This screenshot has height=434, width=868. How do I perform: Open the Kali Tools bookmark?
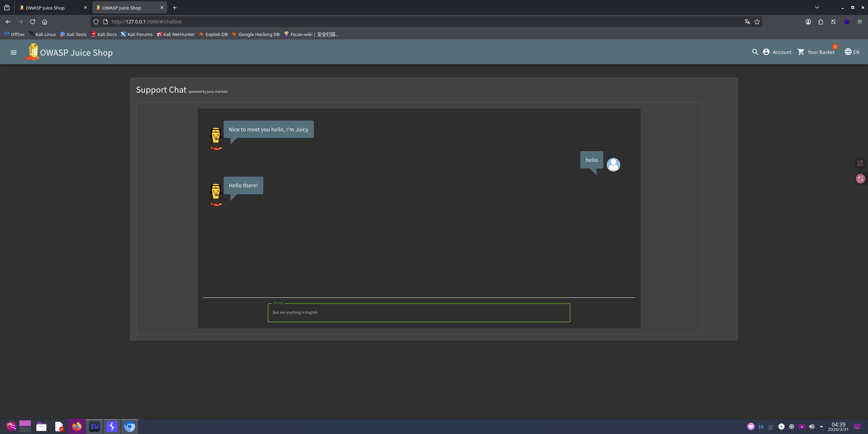pyautogui.click(x=73, y=34)
